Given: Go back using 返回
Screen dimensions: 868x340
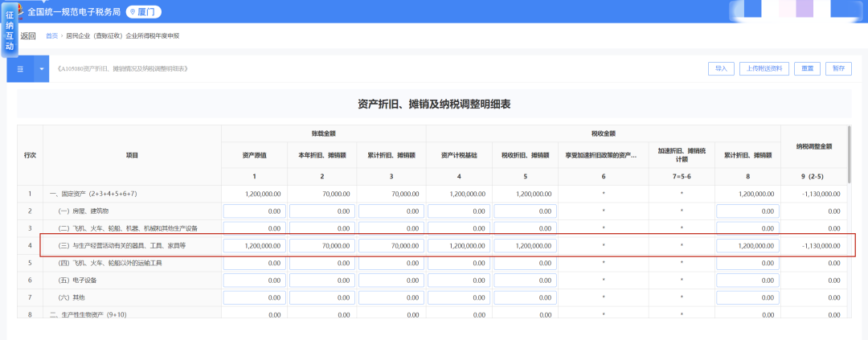Looking at the screenshot, I should [28, 36].
